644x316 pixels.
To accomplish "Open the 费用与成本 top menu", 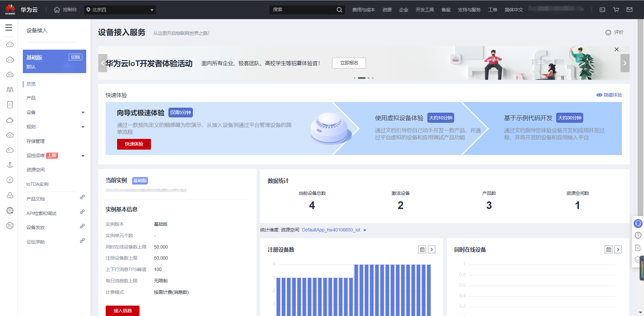I will click(364, 10).
